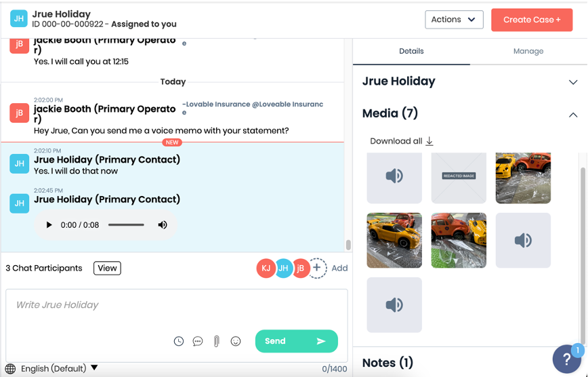Viewport: 588px width, 377px height.
Task: Add participant using dashed plus circle
Action: [x=316, y=268]
